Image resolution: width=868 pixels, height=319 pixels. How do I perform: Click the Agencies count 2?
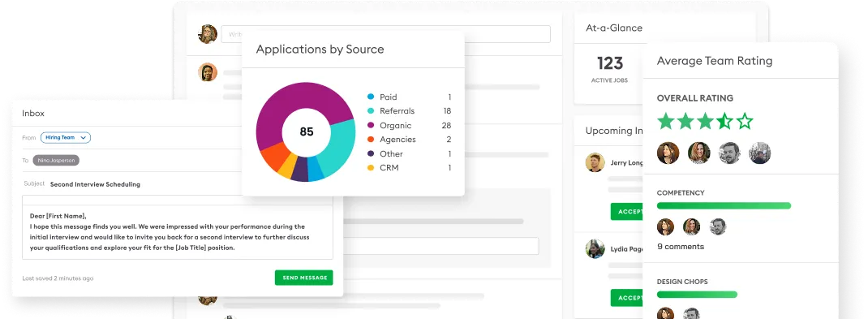point(449,140)
